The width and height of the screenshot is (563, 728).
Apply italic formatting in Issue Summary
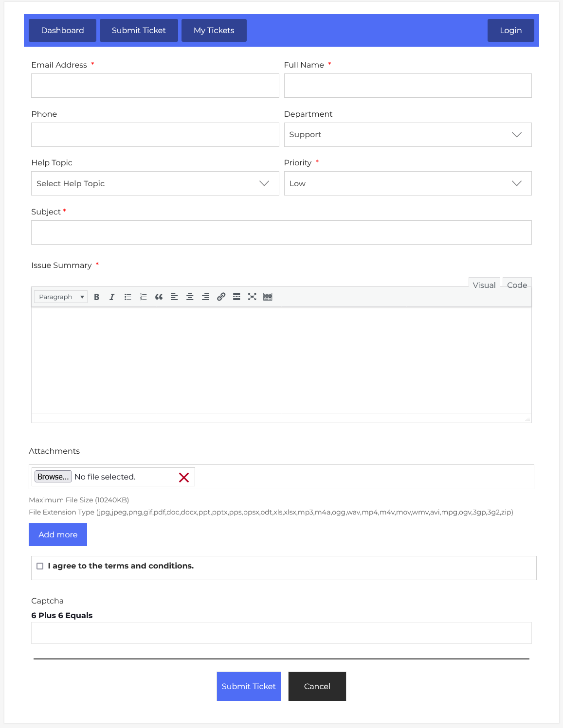tap(112, 297)
